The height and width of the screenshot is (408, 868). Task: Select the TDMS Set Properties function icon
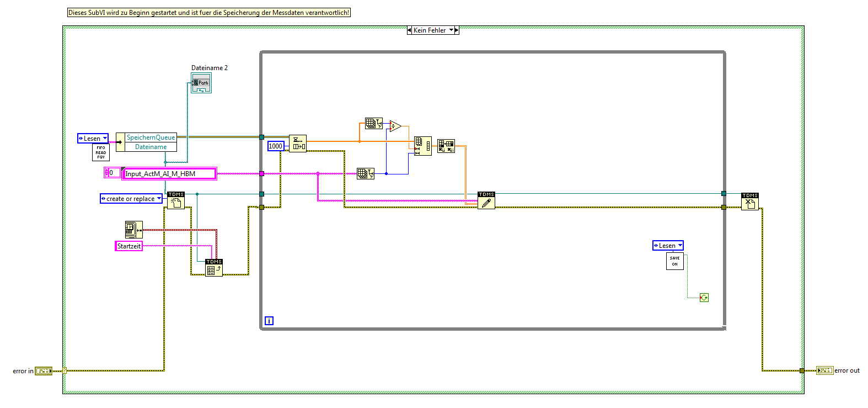214,268
